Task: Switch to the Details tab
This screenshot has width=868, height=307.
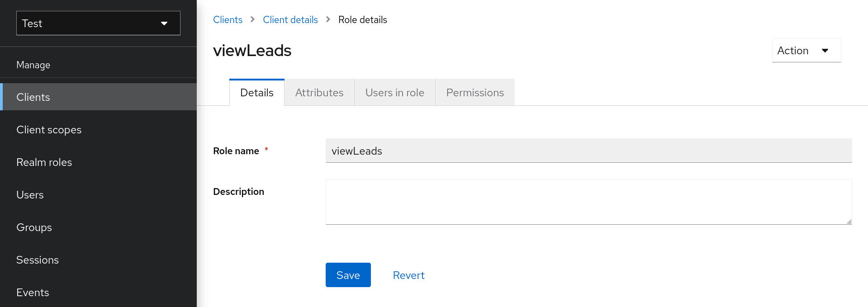Action: pyautogui.click(x=257, y=93)
